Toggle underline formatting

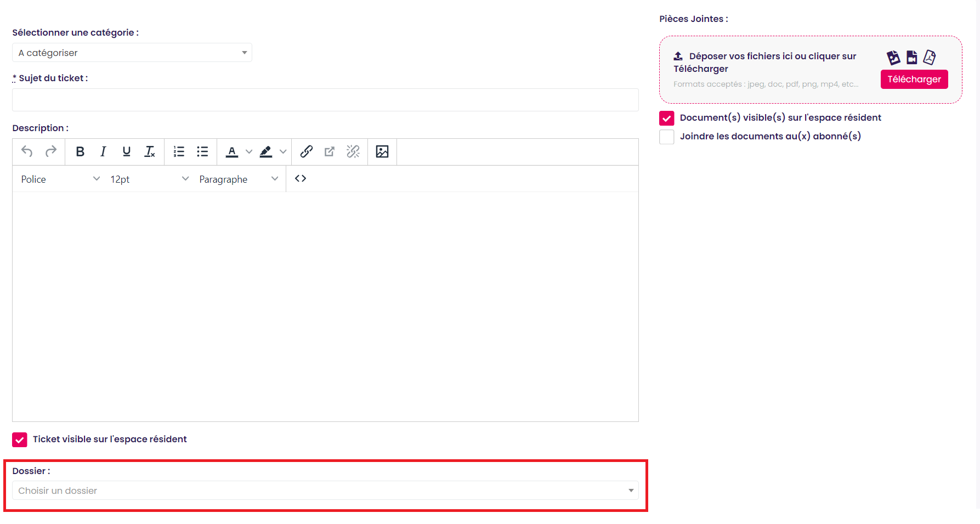point(127,151)
